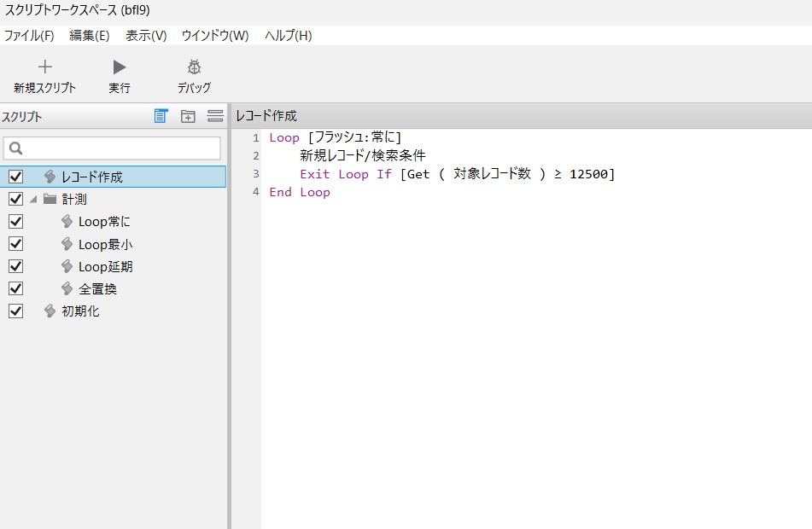Screen dimensions: 812x529
Task: Toggle the Loop常に checkbox
Action: click(x=16, y=222)
